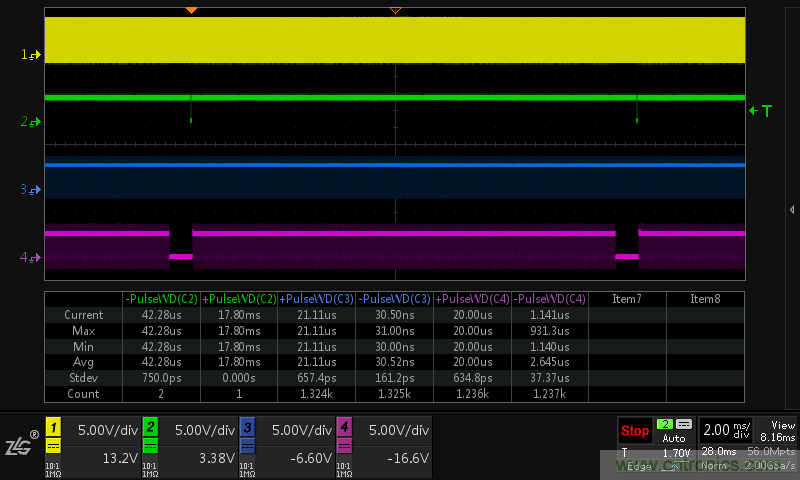This screenshot has height=480, width=800.
Task: Select the Item8 measurement column header
Action: [x=705, y=299]
